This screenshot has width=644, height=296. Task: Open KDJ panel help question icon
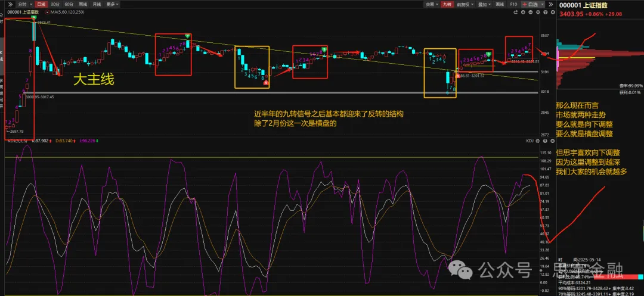click(545, 141)
